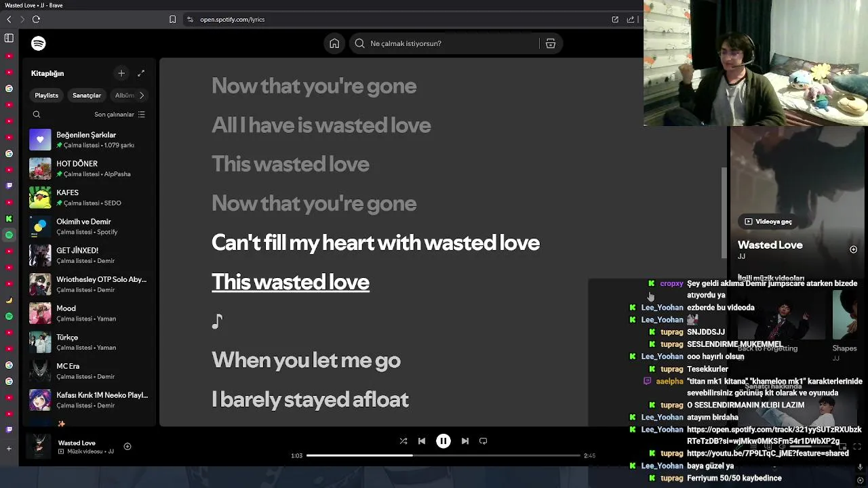Click Videoya geç button
The height and width of the screenshot is (488, 868).
click(x=768, y=222)
